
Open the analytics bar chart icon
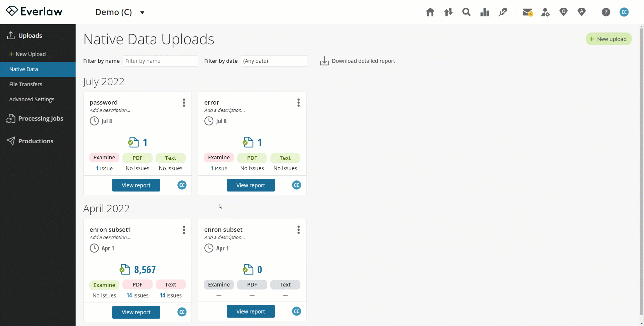coord(484,12)
